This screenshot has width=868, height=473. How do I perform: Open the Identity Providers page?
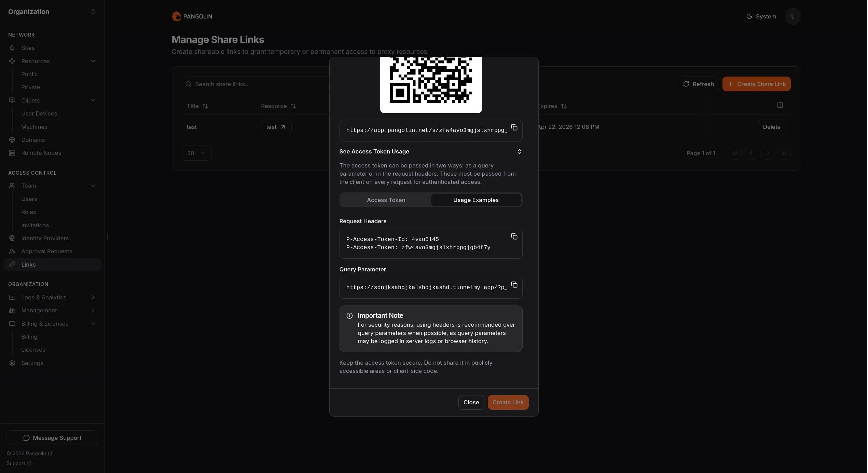[45, 238]
